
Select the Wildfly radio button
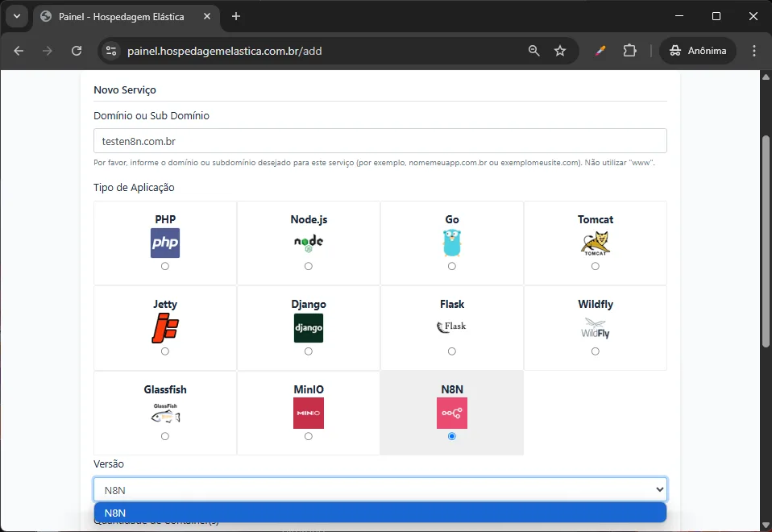[x=596, y=351]
